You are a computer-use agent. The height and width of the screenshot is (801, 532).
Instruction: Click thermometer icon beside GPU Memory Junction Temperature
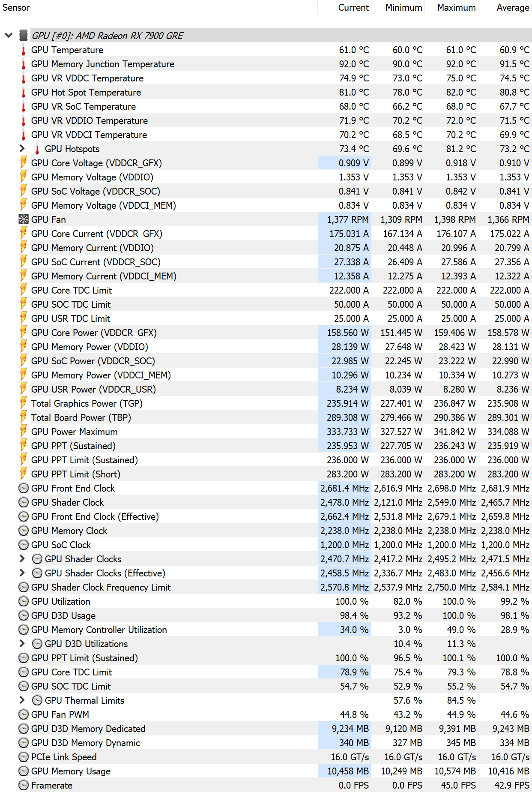click(x=24, y=64)
